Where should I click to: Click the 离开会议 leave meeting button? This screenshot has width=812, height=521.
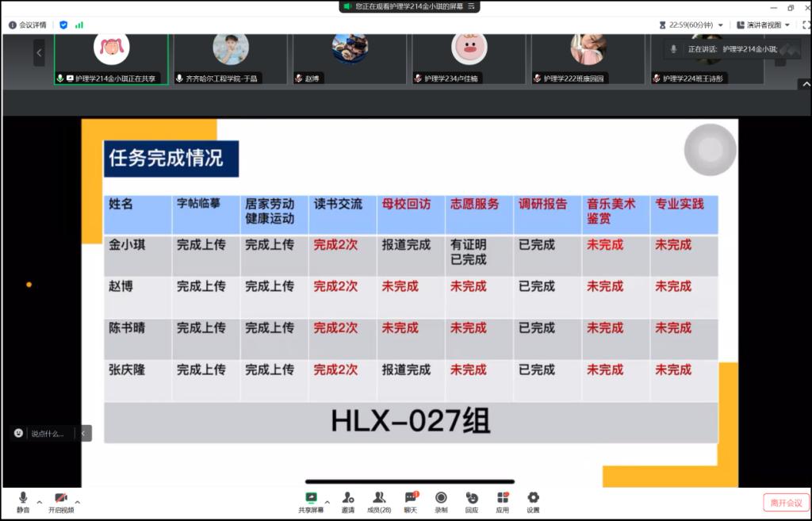pyautogui.click(x=787, y=503)
